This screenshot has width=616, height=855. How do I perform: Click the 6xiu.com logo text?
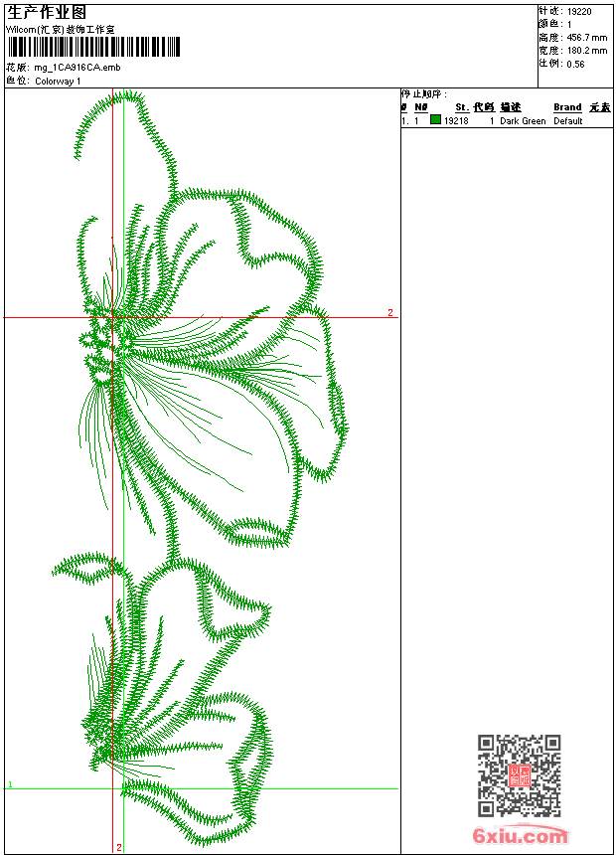[520, 835]
